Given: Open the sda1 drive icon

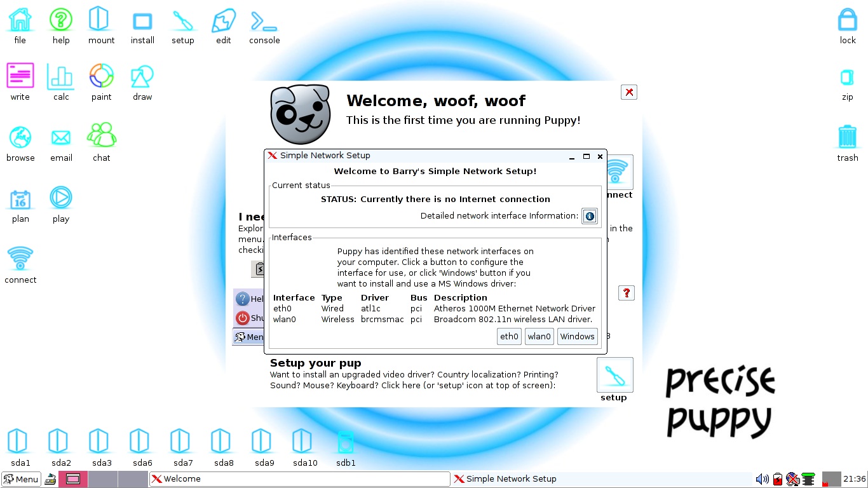Looking at the screenshot, I should pos(18,440).
